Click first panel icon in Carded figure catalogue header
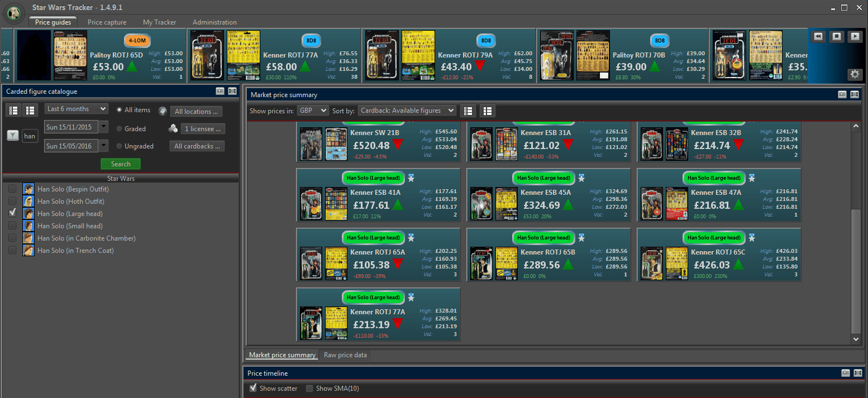868x398 pixels. pos(220,91)
